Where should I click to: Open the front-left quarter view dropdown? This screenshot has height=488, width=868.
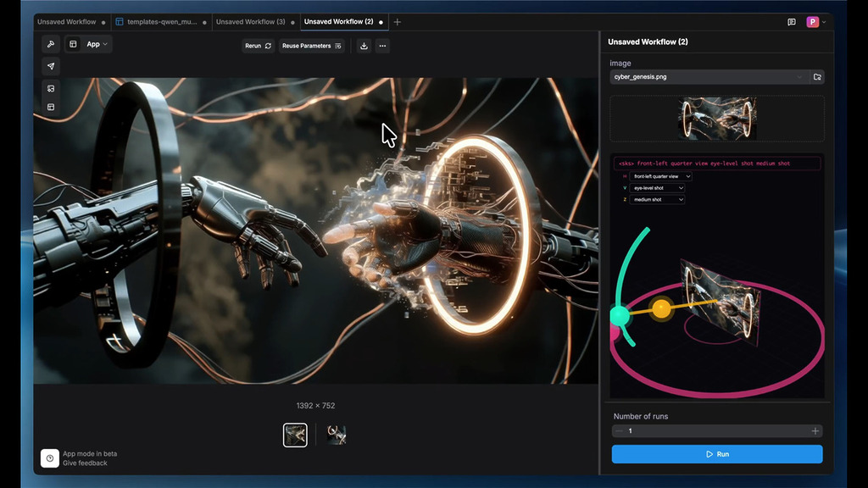tap(661, 176)
